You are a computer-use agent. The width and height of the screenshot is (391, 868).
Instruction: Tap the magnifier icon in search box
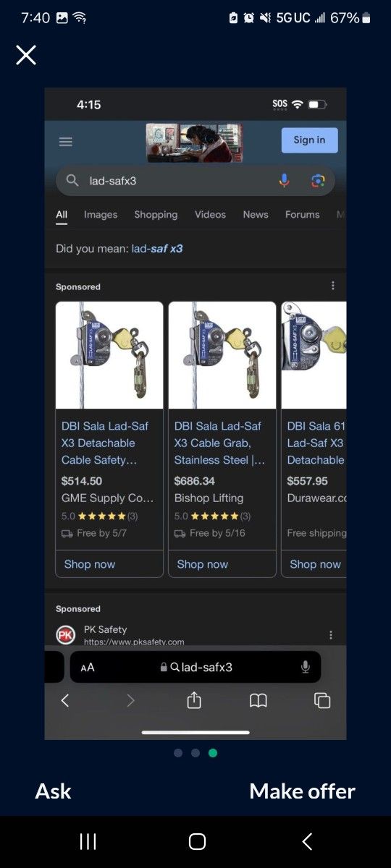tap(72, 181)
